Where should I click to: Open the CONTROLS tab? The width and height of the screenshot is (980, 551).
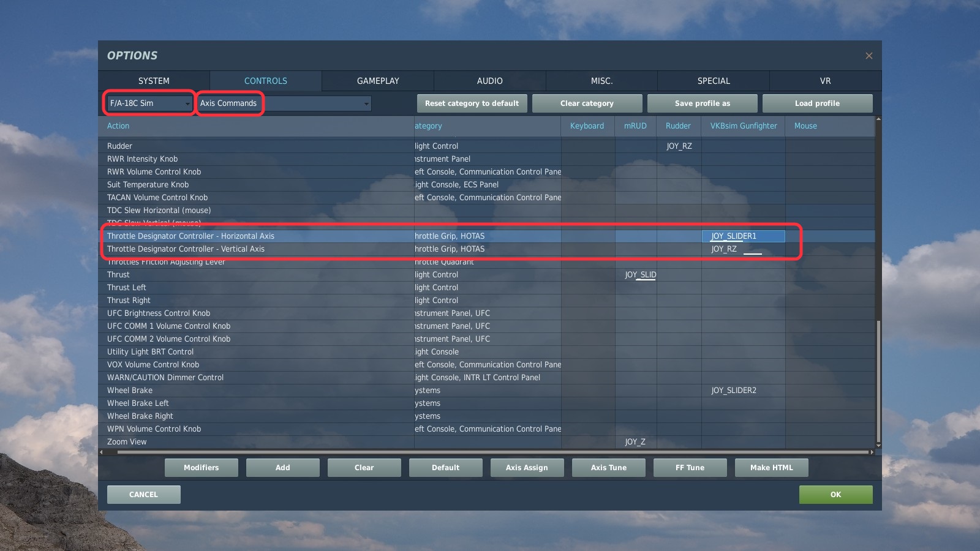coord(266,81)
